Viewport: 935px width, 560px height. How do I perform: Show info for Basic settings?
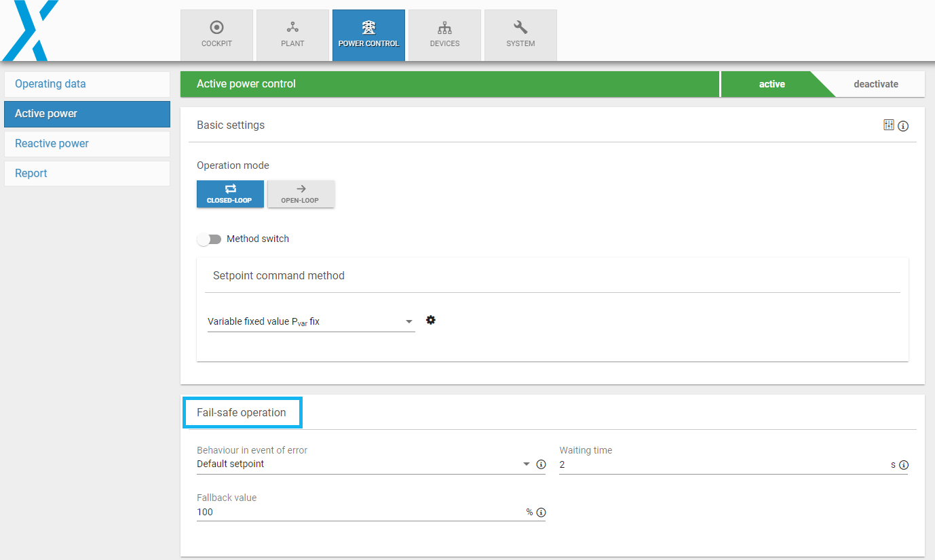[903, 126]
